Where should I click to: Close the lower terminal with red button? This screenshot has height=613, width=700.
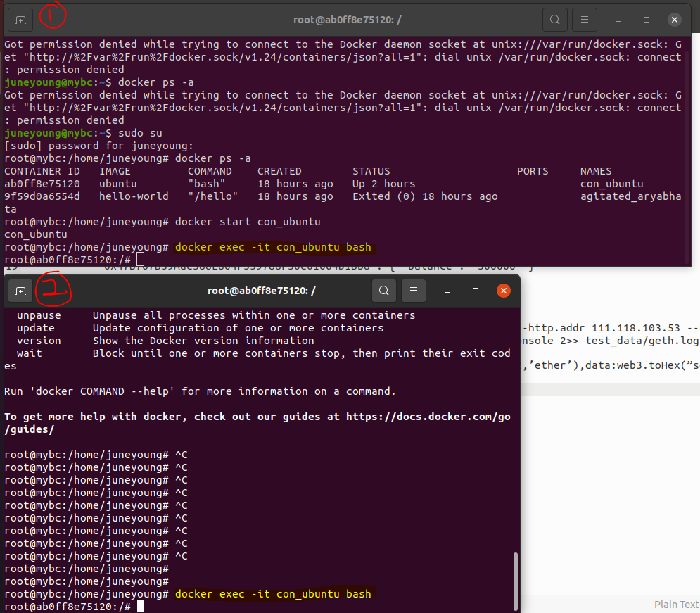point(504,291)
